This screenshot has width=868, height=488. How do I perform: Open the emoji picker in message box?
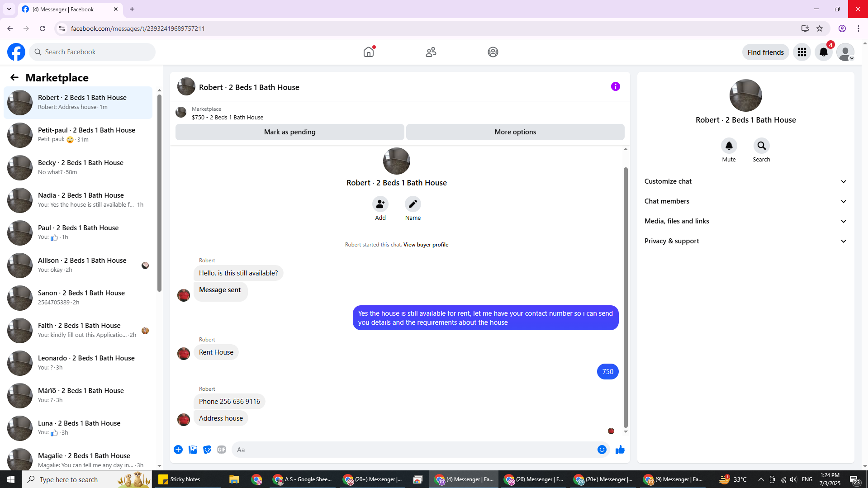(602, 450)
